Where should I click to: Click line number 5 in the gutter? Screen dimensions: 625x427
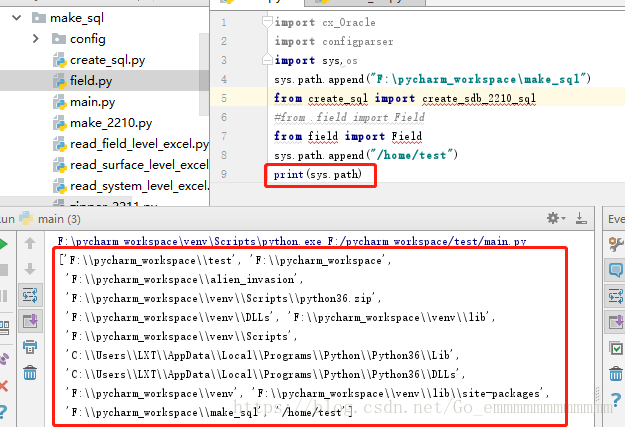point(224,98)
